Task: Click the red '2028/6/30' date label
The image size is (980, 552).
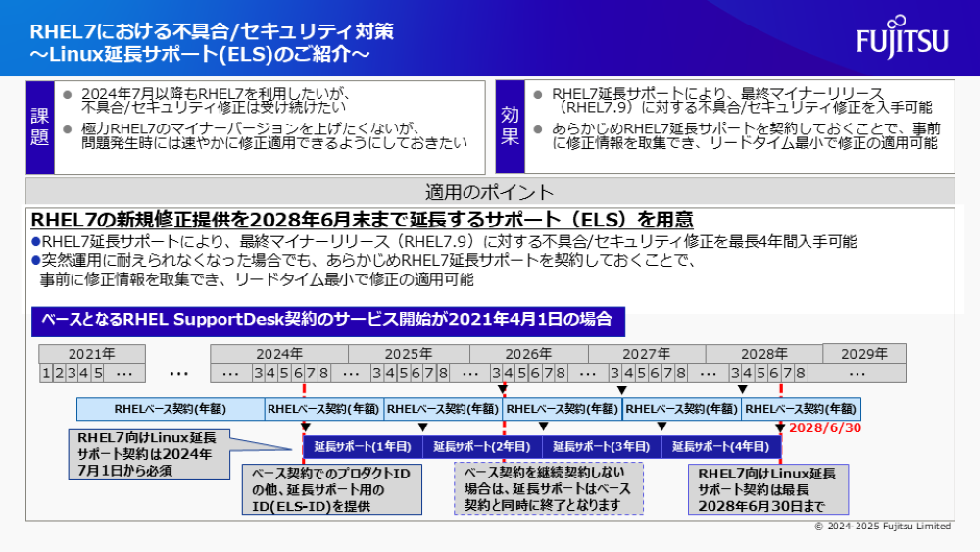Action: click(825, 428)
